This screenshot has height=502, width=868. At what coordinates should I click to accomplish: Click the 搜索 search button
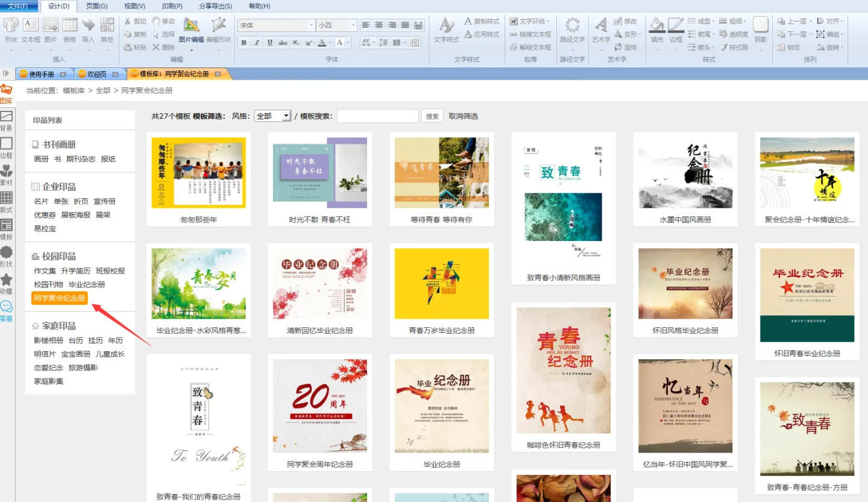pos(432,116)
